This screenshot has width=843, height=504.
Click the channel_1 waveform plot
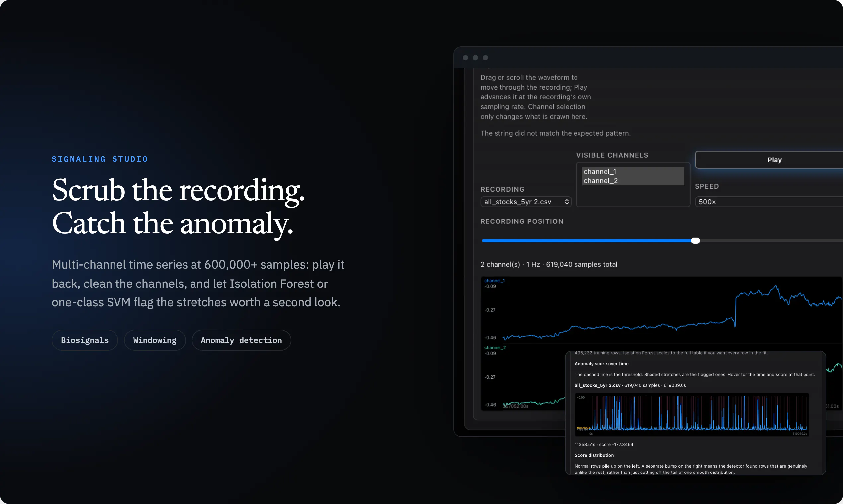[661, 310]
